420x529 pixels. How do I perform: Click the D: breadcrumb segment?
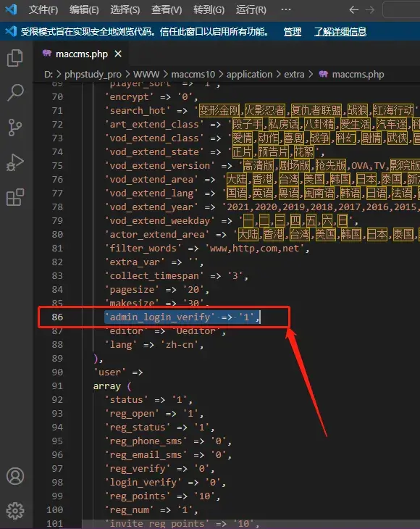click(x=49, y=74)
